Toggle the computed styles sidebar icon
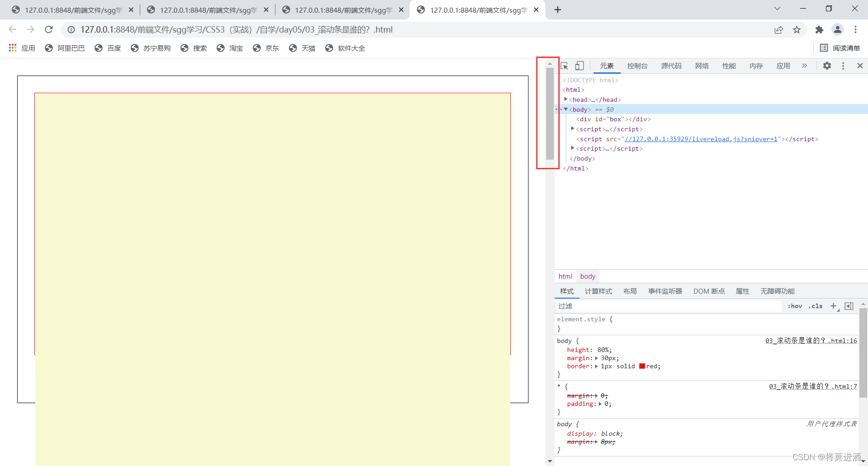The width and height of the screenshot is (868, 466). [849, 306]
